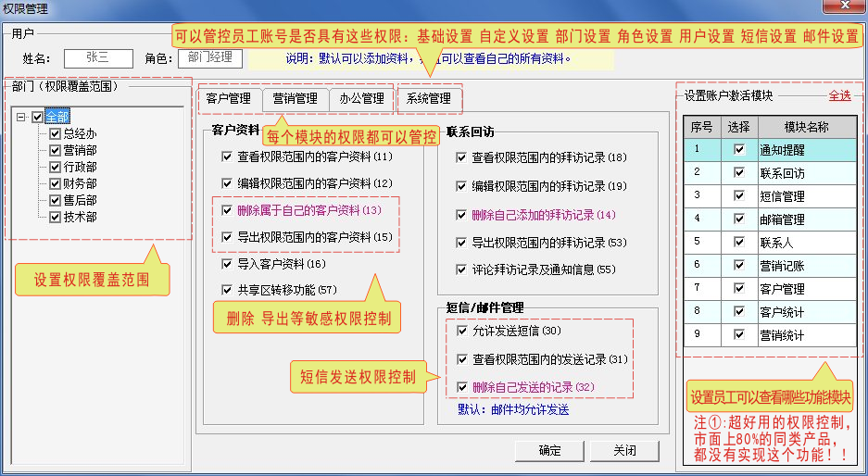
Task: Toggle 查看权限范围内的客户资料 (11) checkbox
Action: 226,157
